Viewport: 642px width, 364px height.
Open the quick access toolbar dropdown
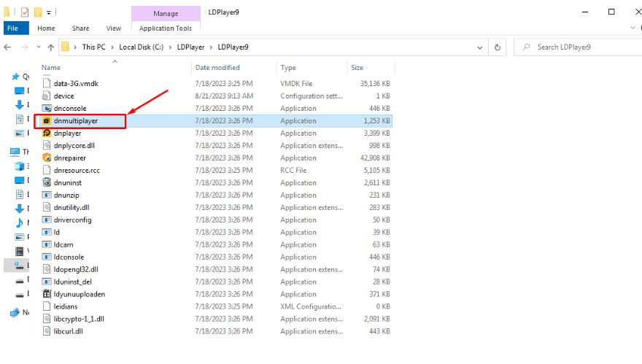point(48,12)
